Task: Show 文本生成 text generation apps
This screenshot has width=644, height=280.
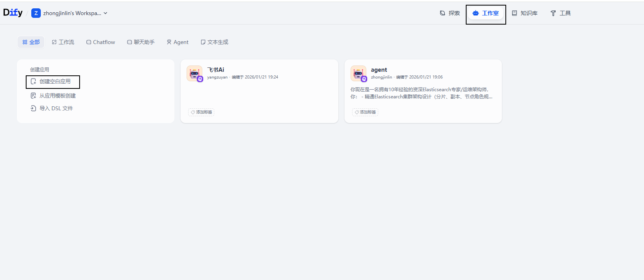Action: coord(214,42)
